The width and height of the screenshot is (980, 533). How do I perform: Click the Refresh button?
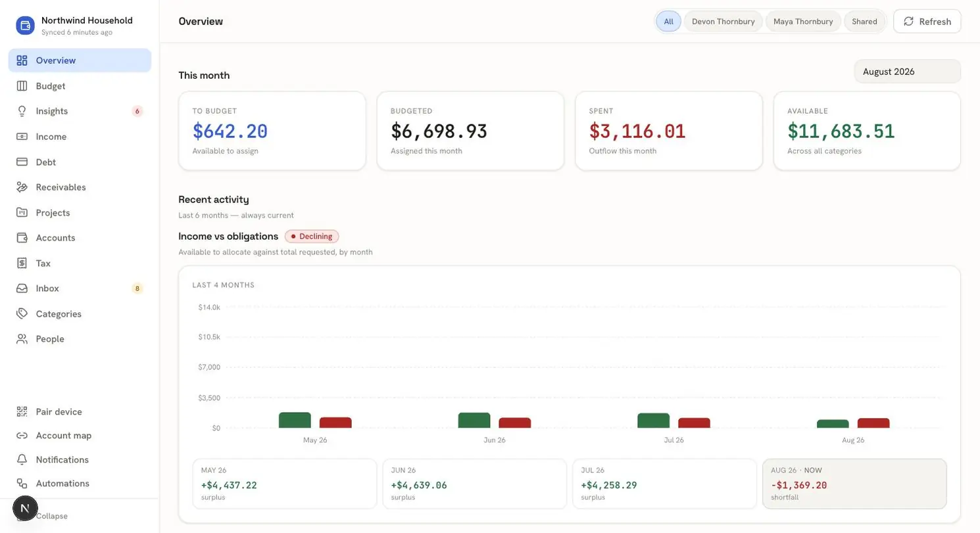click(x=927, y=22)
